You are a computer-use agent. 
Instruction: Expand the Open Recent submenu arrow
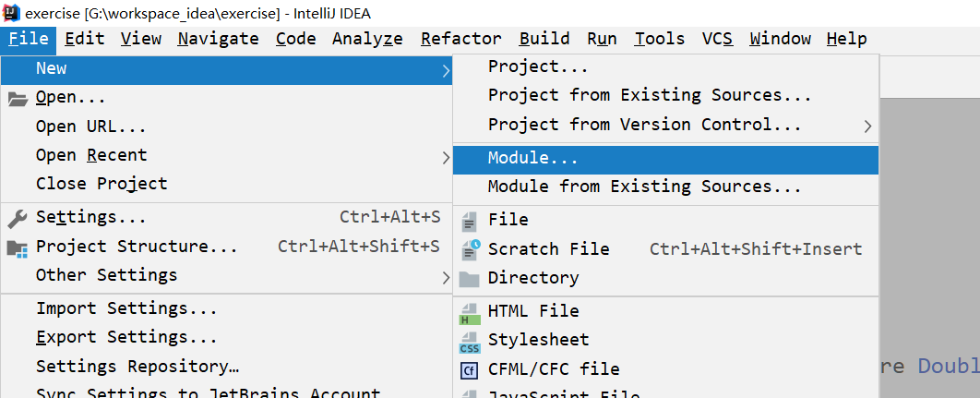[x=446, y=156]
